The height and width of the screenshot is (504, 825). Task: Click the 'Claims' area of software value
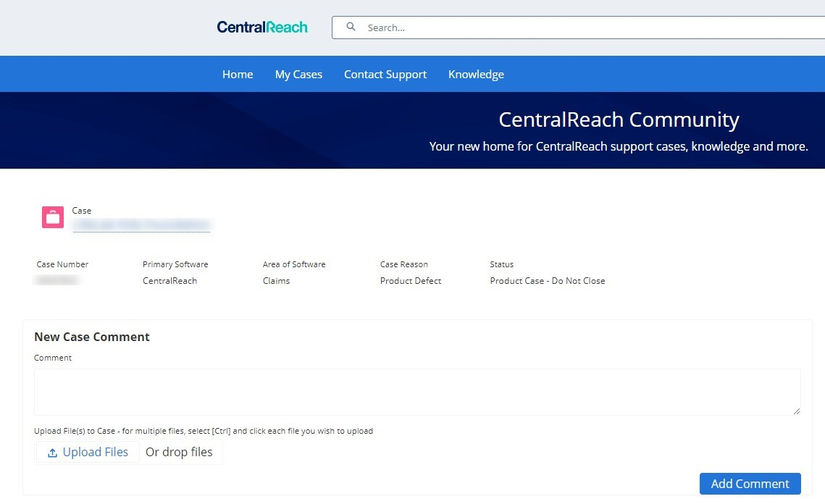pos(276,281)
